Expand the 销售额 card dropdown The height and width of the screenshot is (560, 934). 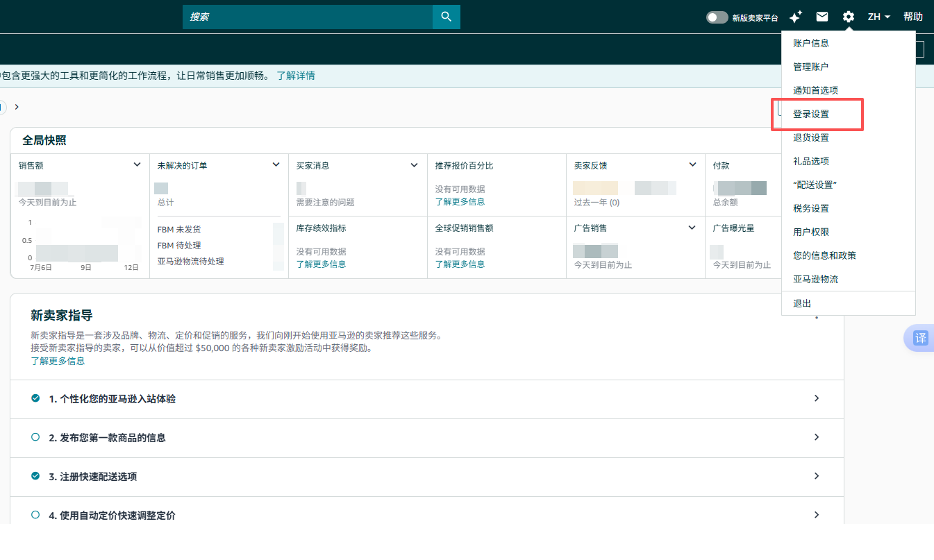[137, 165]
